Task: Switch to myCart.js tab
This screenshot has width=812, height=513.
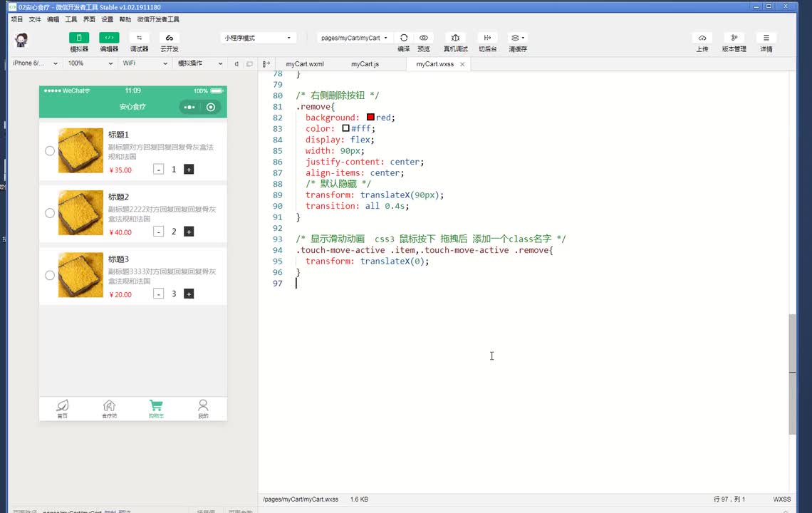Action: tap(365, 63)
